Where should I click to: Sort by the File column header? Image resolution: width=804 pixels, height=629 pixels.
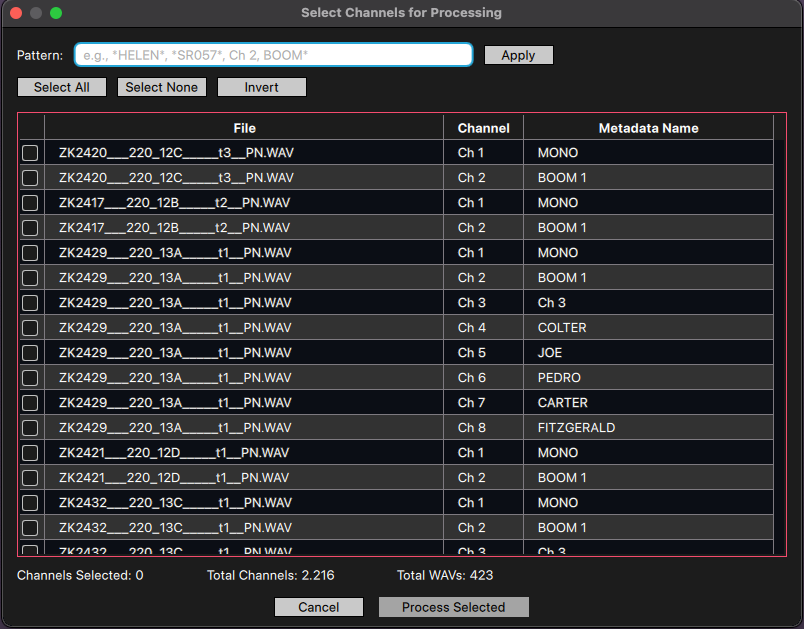pos(244,128)
